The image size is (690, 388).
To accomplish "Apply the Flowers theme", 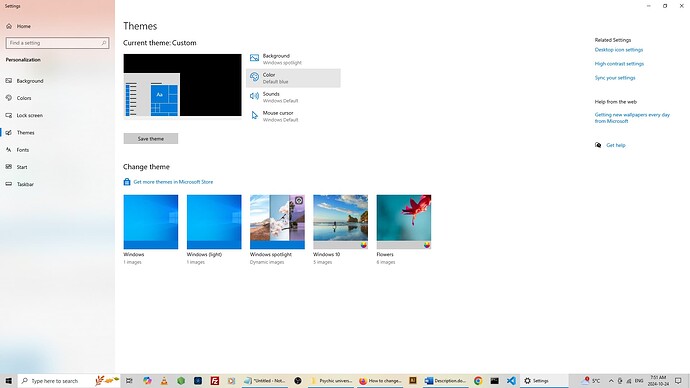I will point(404,222).
